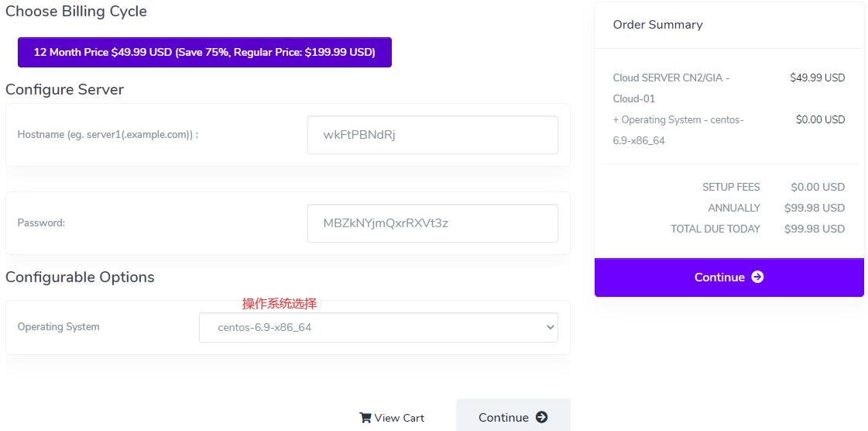Open the View Cart link
868x431 pixels.
tap(392, 418)
